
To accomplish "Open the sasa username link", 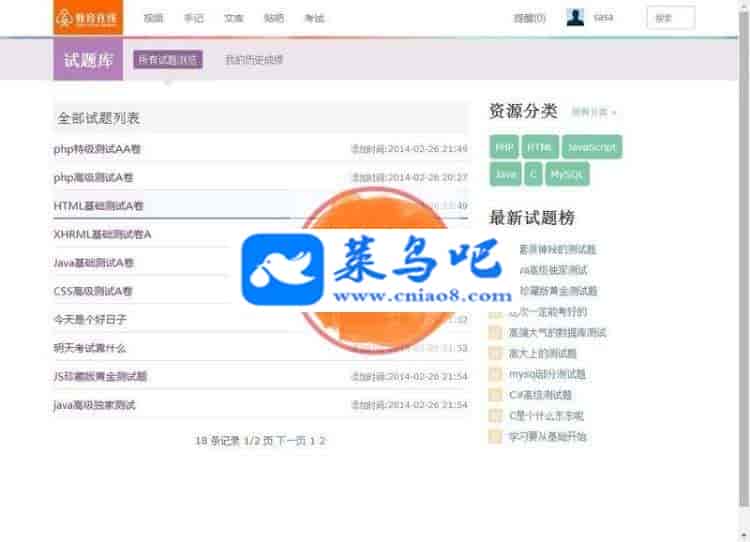I will click(x=603, y=18).
